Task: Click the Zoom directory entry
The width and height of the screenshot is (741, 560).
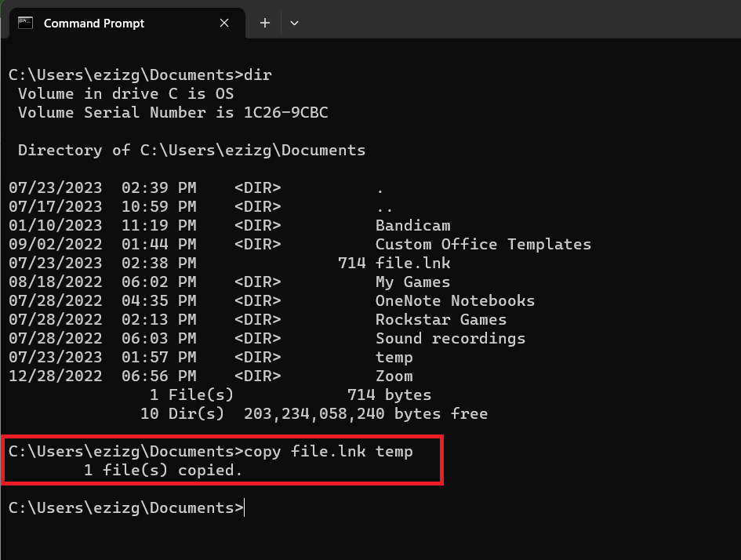Action: coord(394,376)
